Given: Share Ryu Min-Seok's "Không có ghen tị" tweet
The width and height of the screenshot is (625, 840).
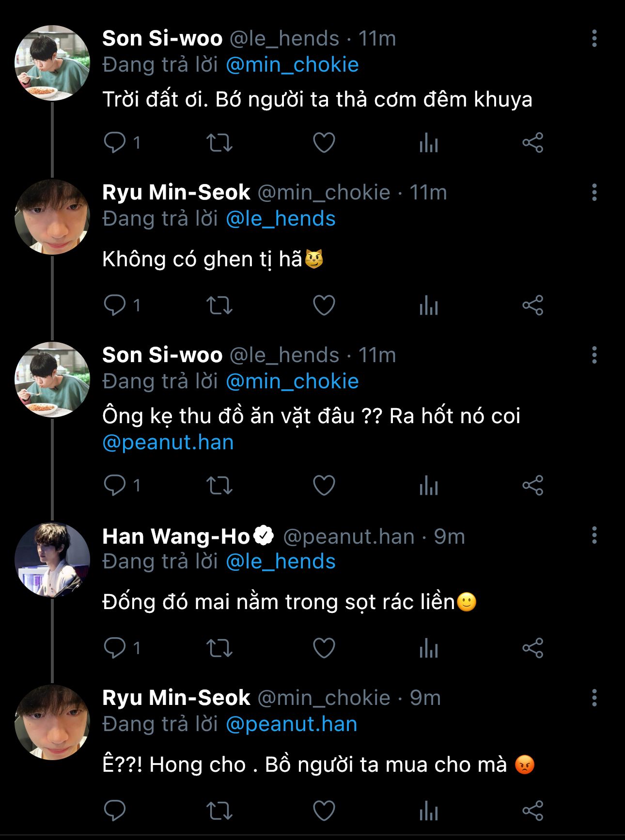Looking at the screenshot, I should click(532, 305).
